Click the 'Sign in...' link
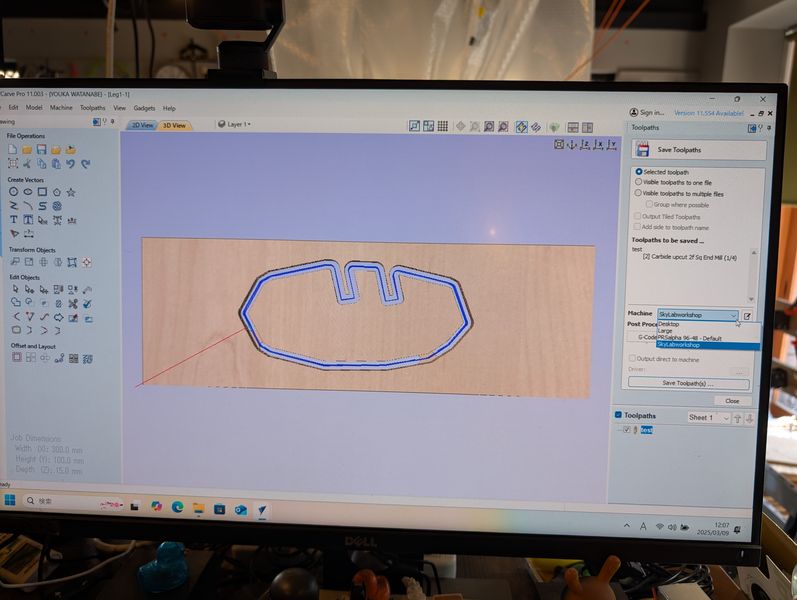Viewport: 797px width, 600px height. pyautogui.click(x=647, y=112)
